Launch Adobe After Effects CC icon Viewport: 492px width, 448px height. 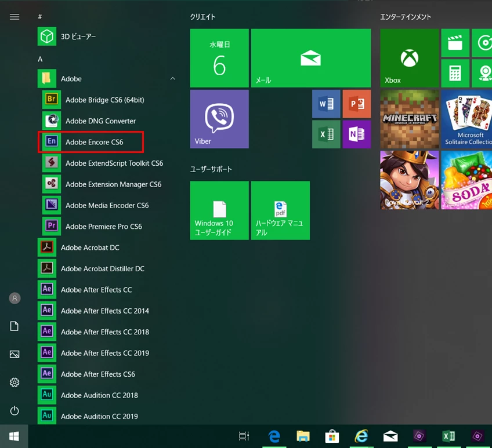[x=47, y=289]
